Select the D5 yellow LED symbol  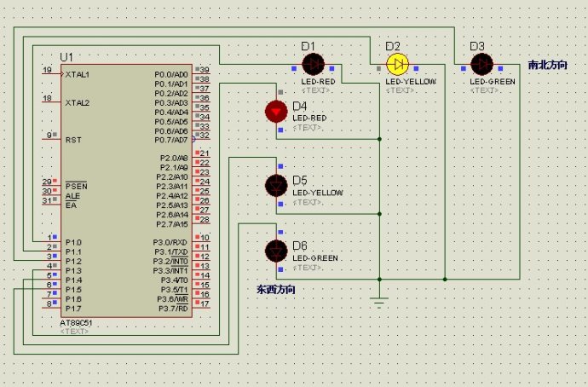276,186
